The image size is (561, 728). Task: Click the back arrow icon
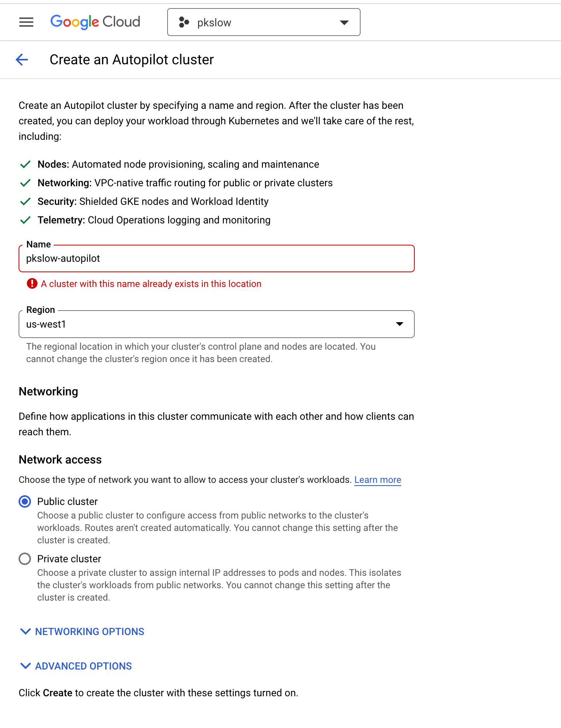(22, 60)
